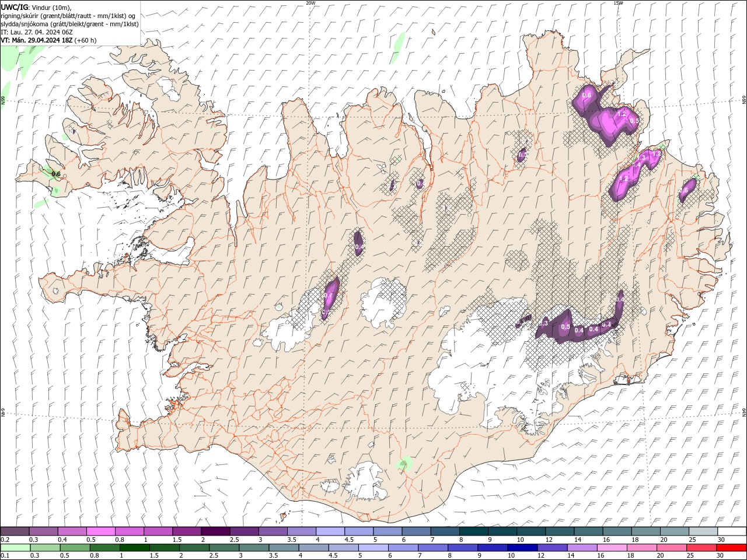Viewport: 747px width, 560px height.
Task: Click the forest green 0.8 rain legend swatch
Action: 104,548
